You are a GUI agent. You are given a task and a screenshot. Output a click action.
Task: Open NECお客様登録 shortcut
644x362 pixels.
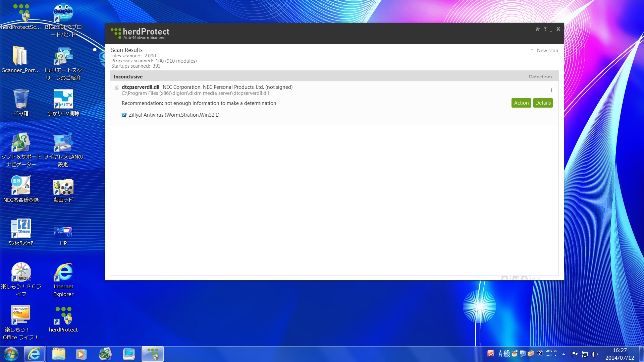[x=21, y=189]
